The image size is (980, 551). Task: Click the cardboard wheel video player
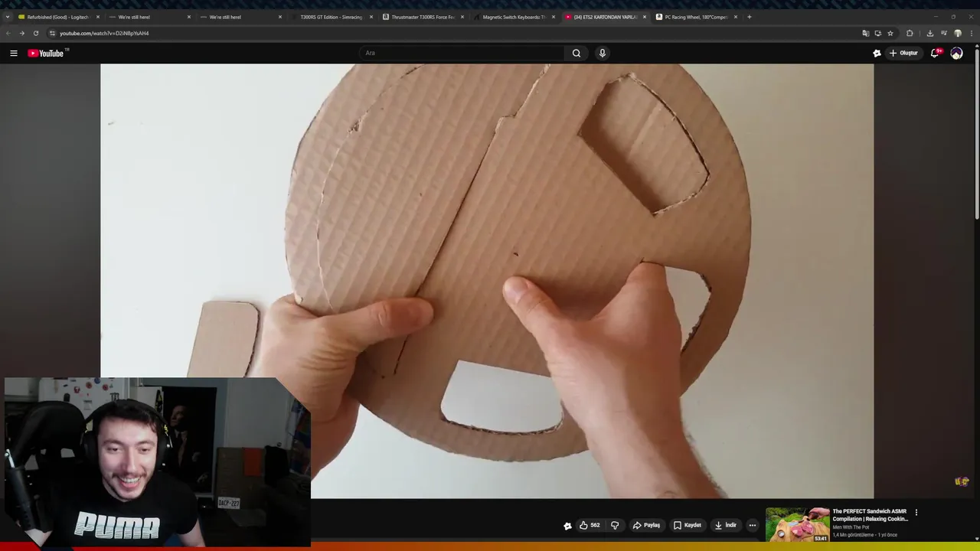[x=487, y=281]
